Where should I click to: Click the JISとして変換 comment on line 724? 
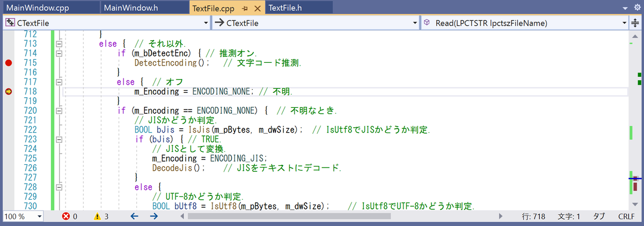coord(189,149)
